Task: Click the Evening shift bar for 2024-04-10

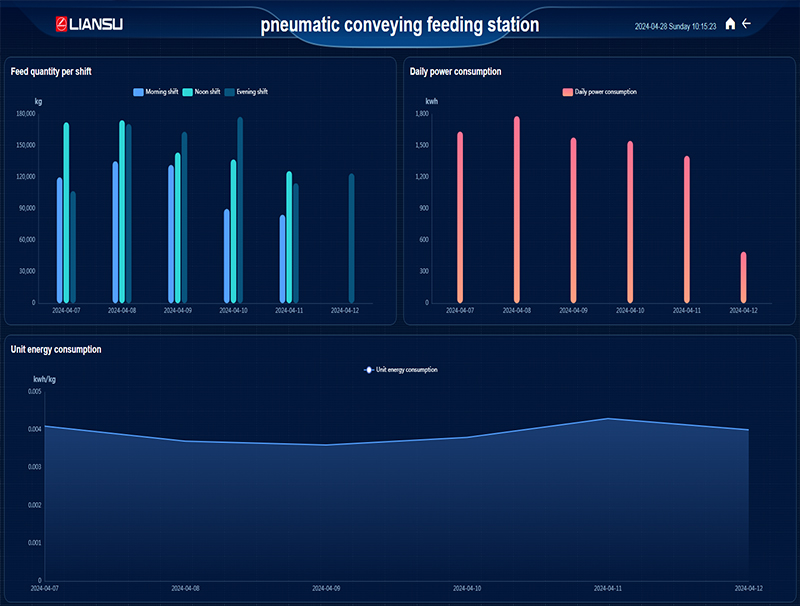Action: (240, 210)
